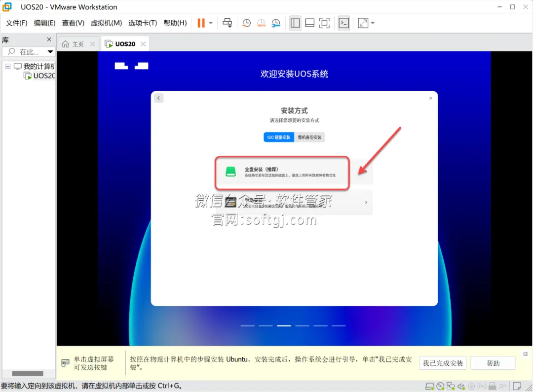Toggle the console view toolbar button
The image size is (533, 392).
tap(343, 23)
